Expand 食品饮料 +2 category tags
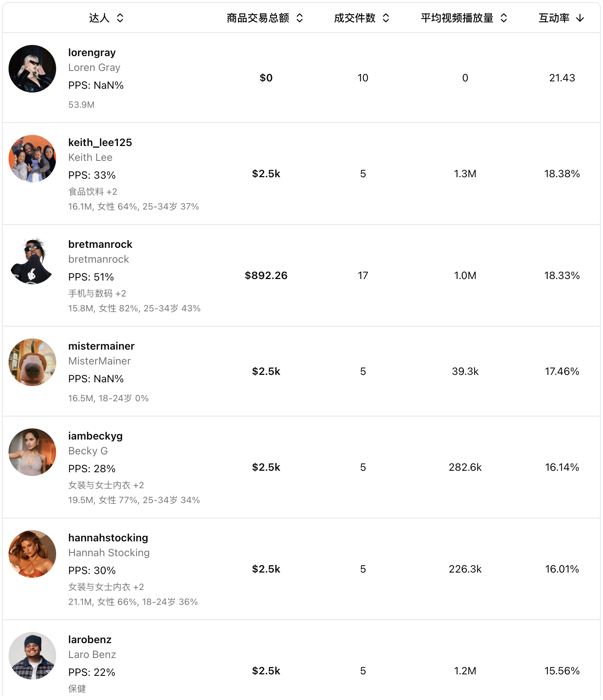Screen dimensions: 603x700 tap(93, 191)
